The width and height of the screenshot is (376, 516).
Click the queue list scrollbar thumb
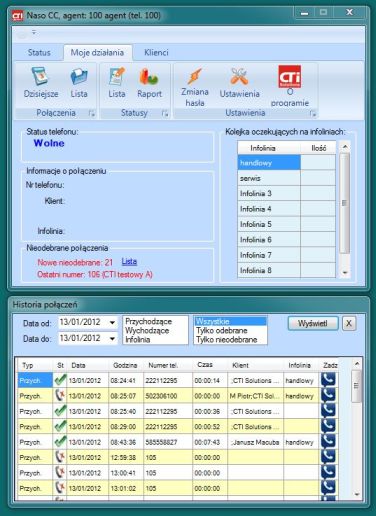pyautogui.click(x=345, y=203)
